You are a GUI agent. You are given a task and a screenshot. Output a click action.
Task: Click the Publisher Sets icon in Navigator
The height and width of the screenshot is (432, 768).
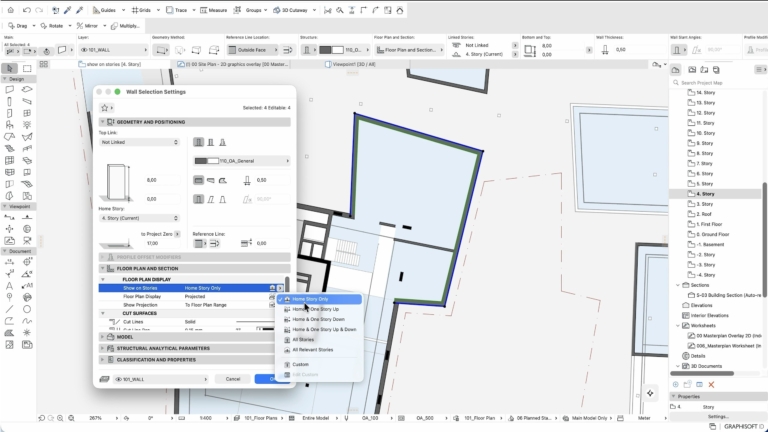(716, 70)
